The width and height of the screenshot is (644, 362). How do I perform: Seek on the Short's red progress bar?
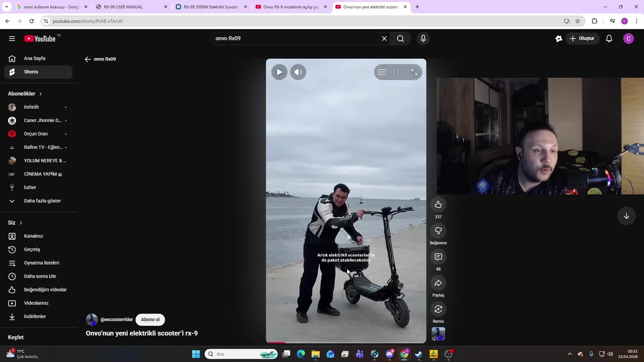tap(346, 342)
